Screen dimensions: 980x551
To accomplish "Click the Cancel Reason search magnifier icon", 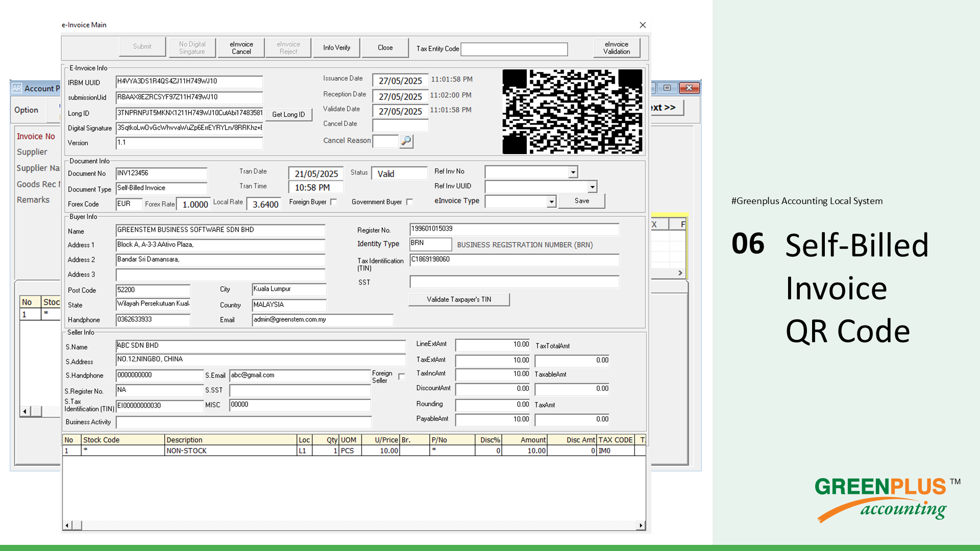I will pyautogui.click(x=406, y=141).
